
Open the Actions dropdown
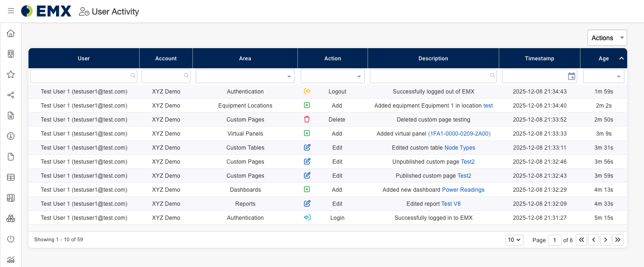pyautogui.click(x=607, y=38)
